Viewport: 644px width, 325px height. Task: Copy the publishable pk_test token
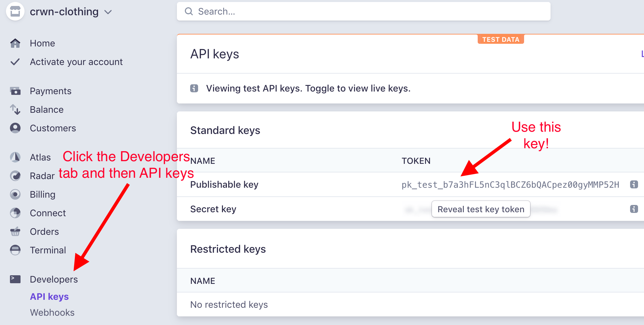(x=510, y=185)
